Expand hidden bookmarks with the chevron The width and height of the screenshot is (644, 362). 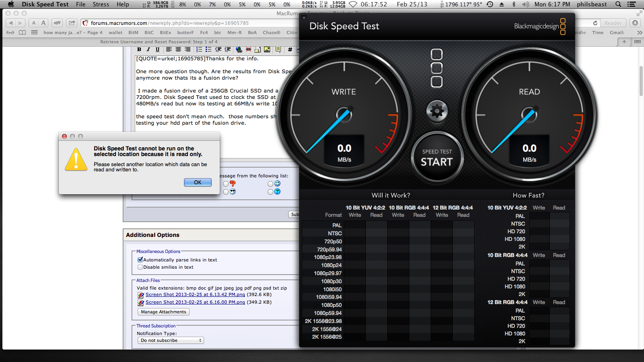point(640,33)
